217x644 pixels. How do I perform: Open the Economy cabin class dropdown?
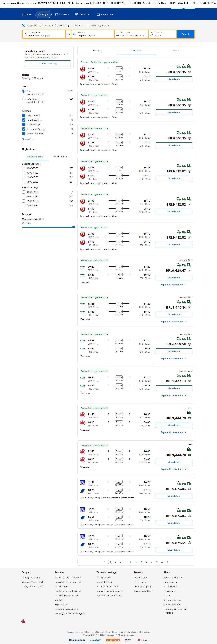tap(77, 25)
